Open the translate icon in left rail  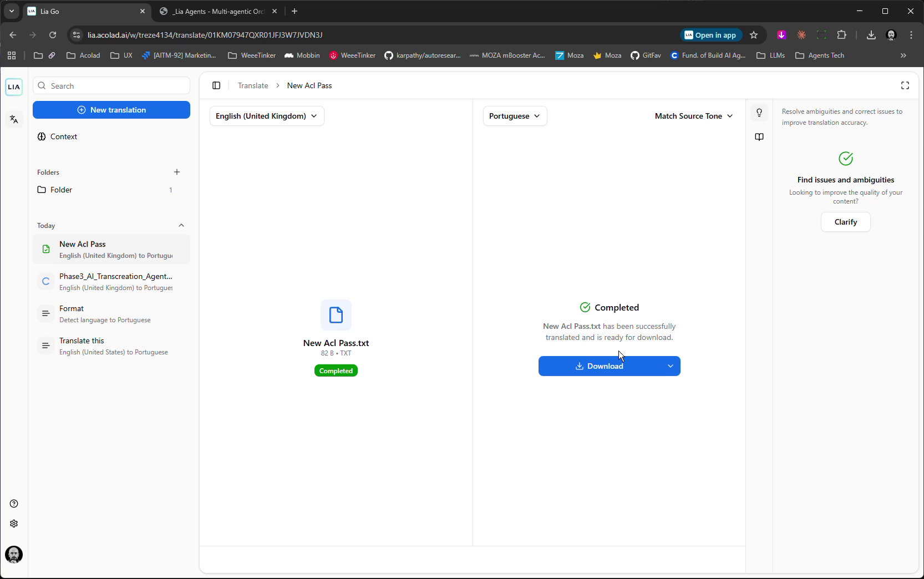[14, 119]
